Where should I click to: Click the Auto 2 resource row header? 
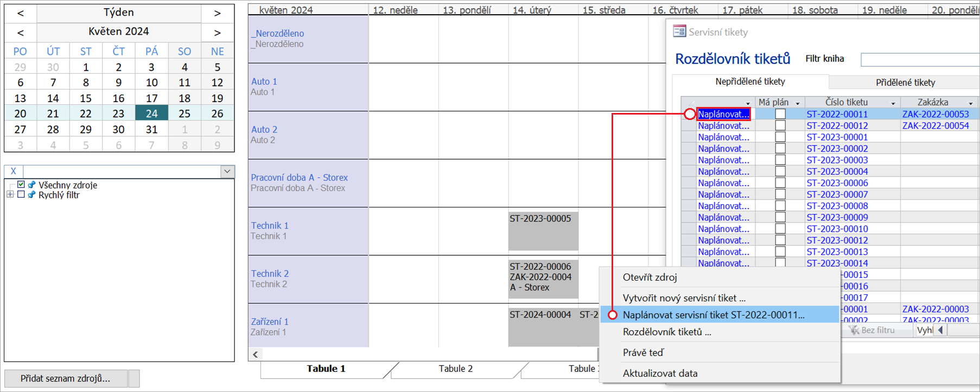[308, 135]
